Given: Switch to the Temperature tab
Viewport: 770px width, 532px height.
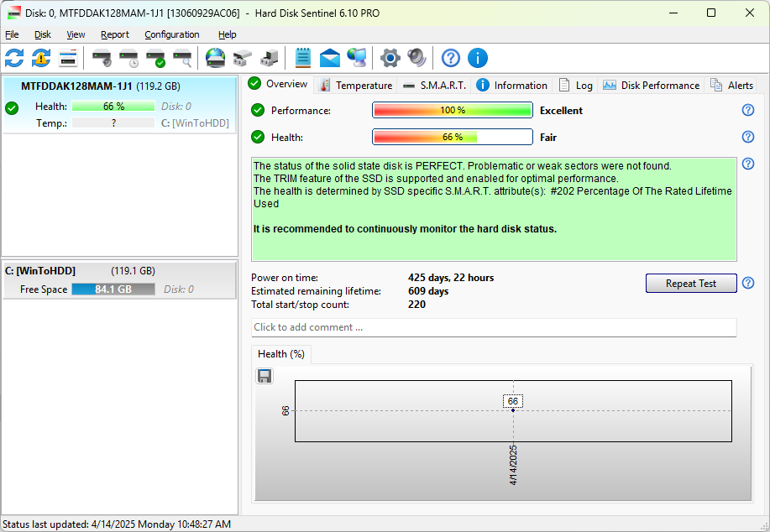Looking at the screenshot, I should [x=356, y=86].
